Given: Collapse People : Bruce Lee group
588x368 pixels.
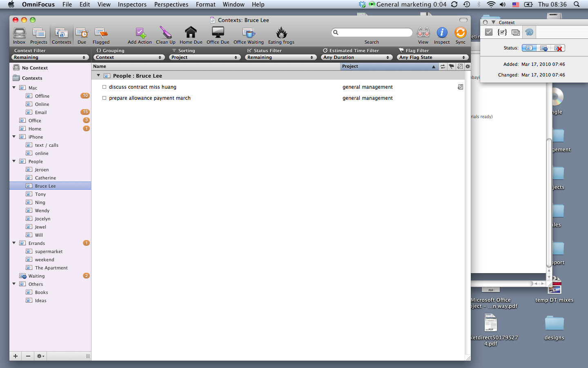Looking at the screenshot, I should (x=98, y=76).
